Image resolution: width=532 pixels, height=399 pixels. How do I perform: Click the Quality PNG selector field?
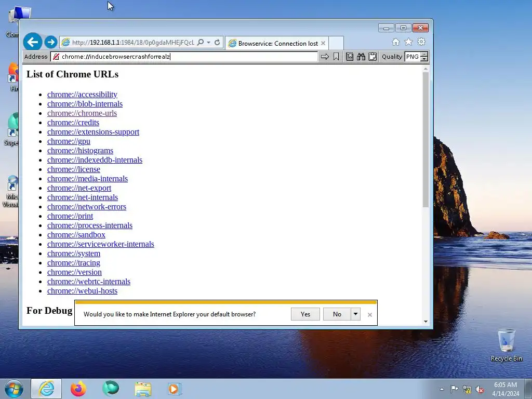click(412, 57)
